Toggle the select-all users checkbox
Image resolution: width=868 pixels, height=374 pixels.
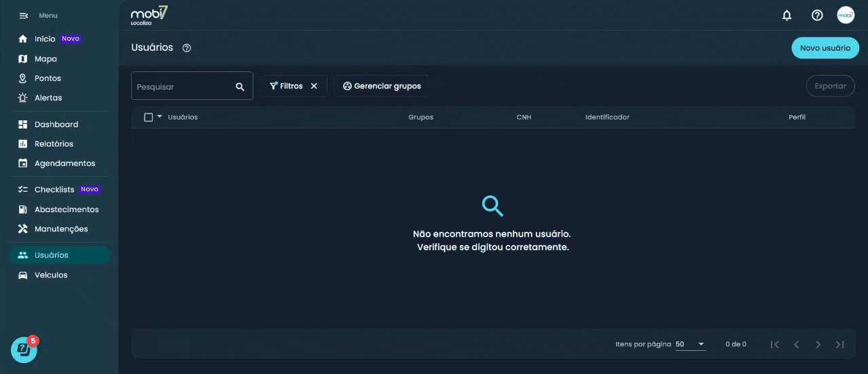(x=149, y=118)
